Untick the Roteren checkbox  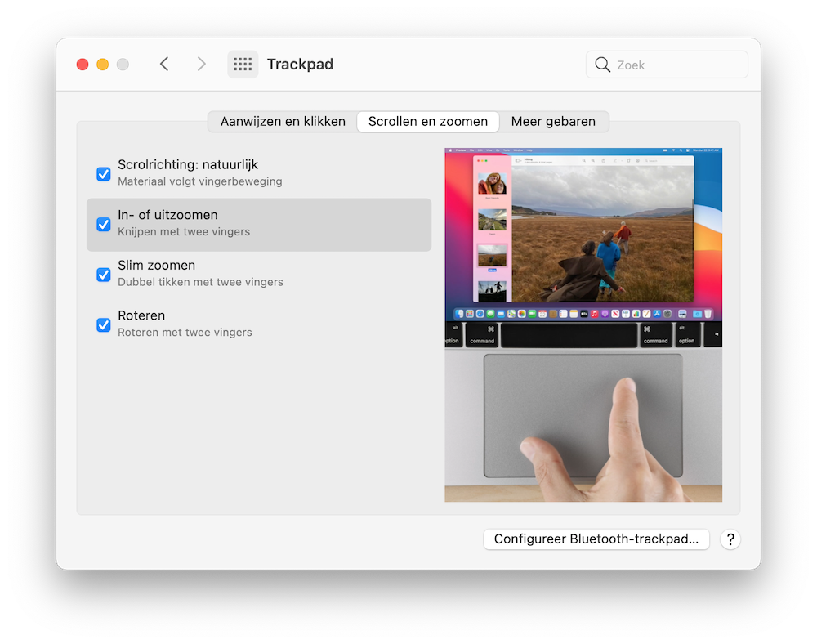[104, 324]
